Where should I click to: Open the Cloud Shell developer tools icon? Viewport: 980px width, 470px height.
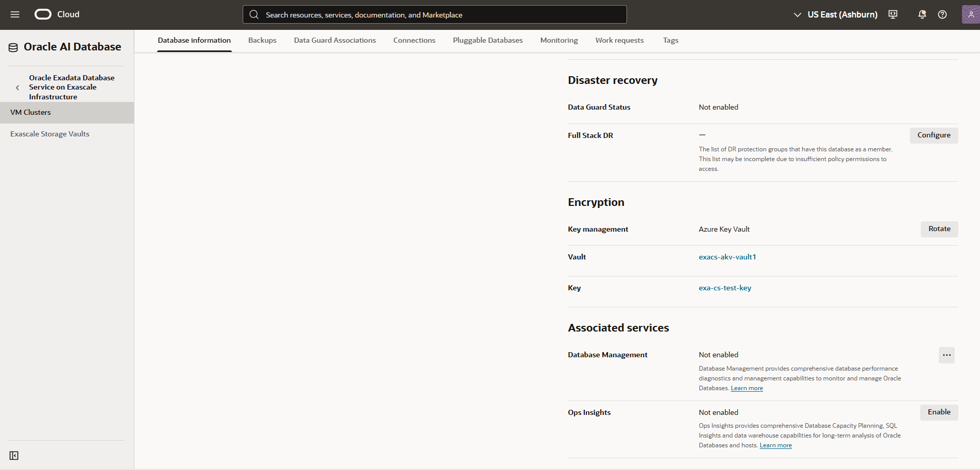893,14
